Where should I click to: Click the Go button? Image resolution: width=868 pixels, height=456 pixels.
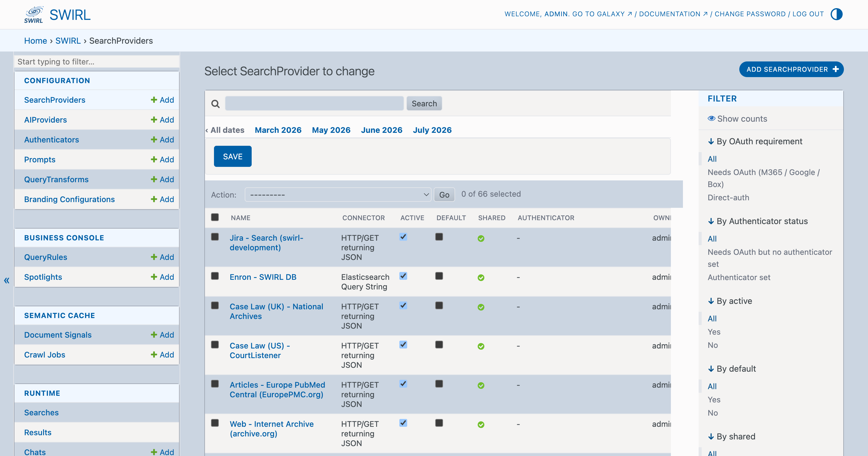pyautogui.click(x=444, y=195)
